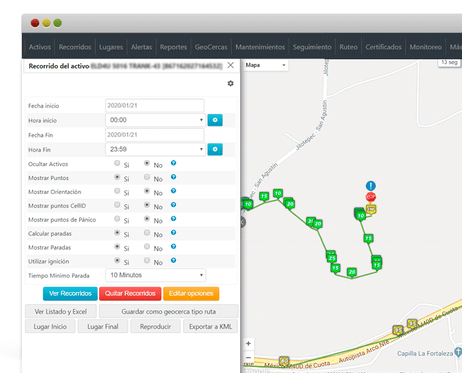Click the blue exclamation alert marker on map
Screen dimensions: 462x373
tap(371, 186)
